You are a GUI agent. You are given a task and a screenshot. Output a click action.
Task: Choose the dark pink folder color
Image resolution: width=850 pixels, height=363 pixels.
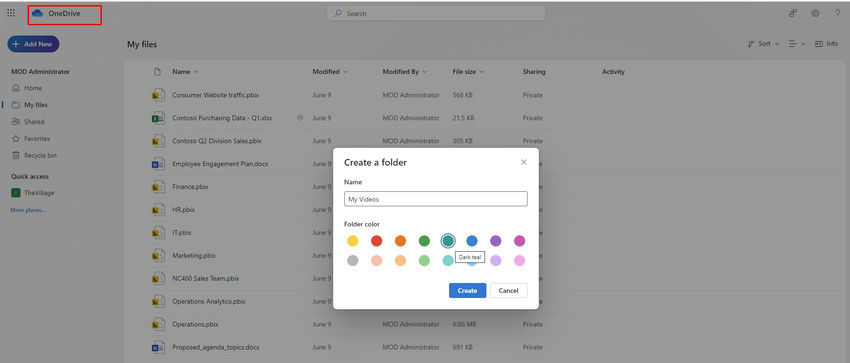519,241
